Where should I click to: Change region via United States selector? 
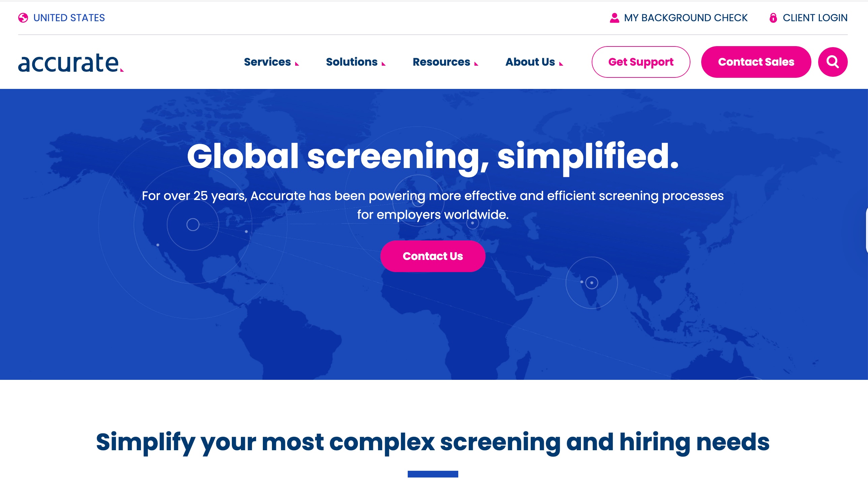click(69, 17)
